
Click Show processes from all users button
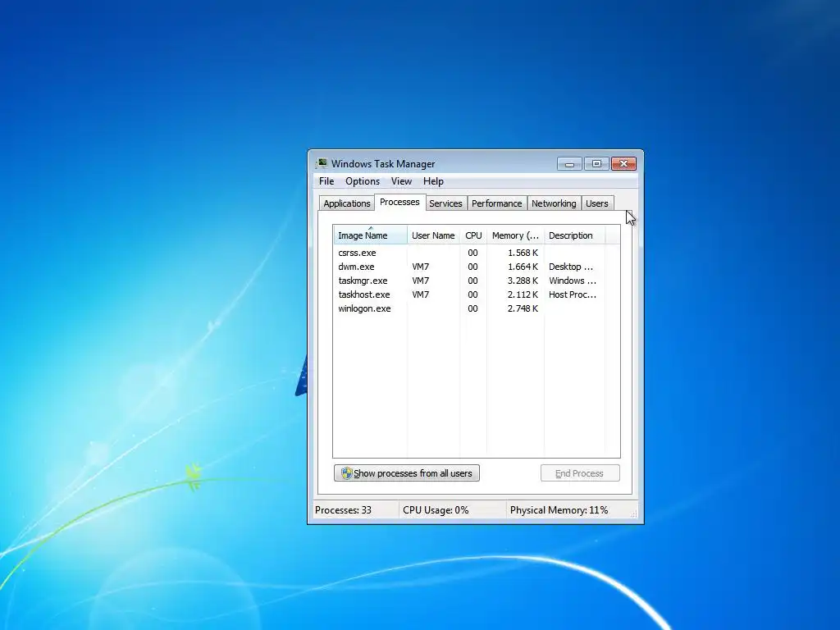(407, 473)
